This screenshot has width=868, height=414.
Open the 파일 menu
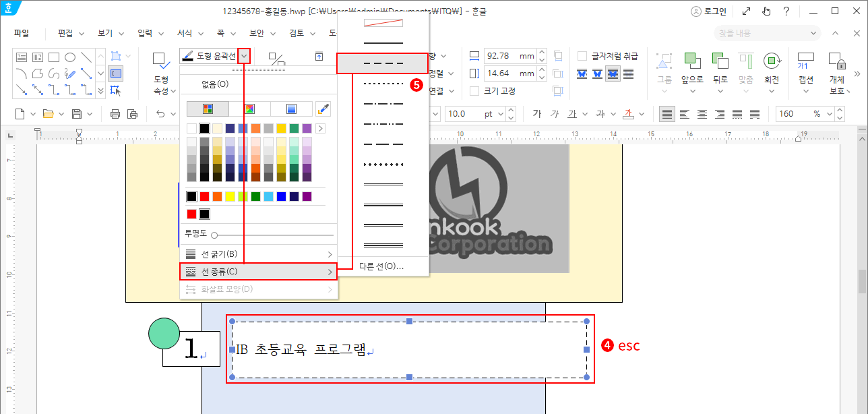coord(22,33)
